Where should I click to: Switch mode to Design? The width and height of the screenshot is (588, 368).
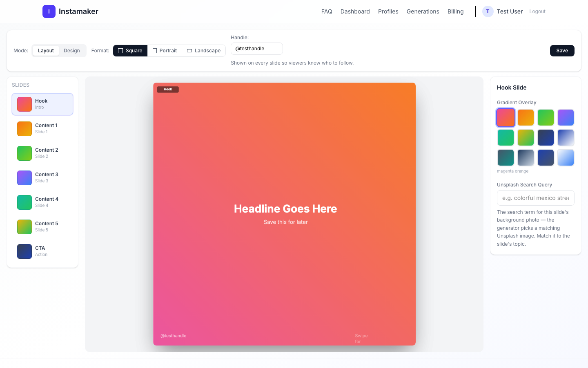tap(72, 51)
